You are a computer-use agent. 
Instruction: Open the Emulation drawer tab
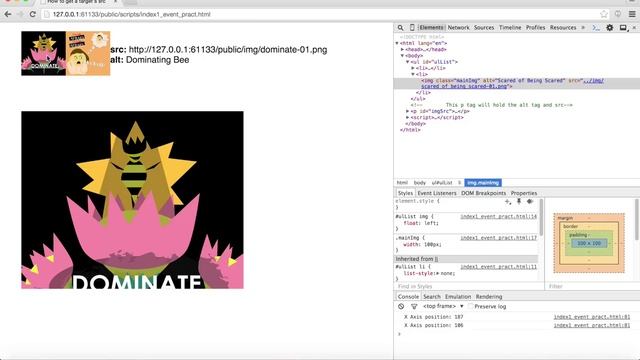pos(458,296)
